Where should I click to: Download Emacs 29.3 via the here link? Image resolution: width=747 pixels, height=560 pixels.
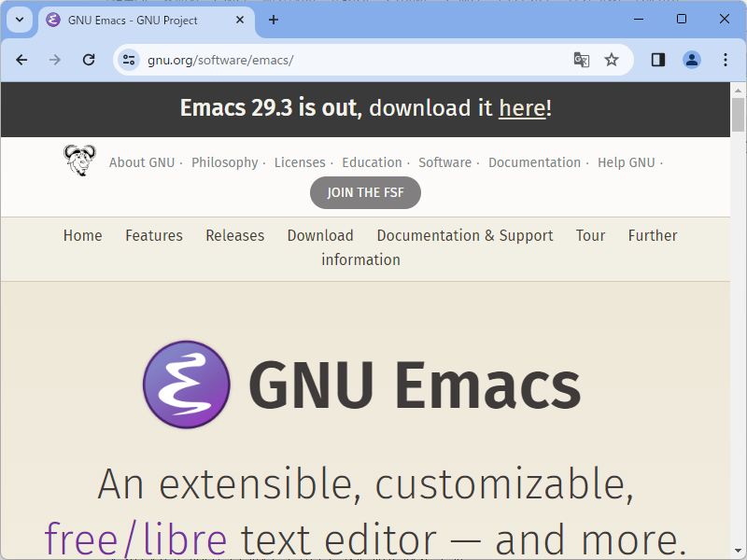click(x=522, y=108)
